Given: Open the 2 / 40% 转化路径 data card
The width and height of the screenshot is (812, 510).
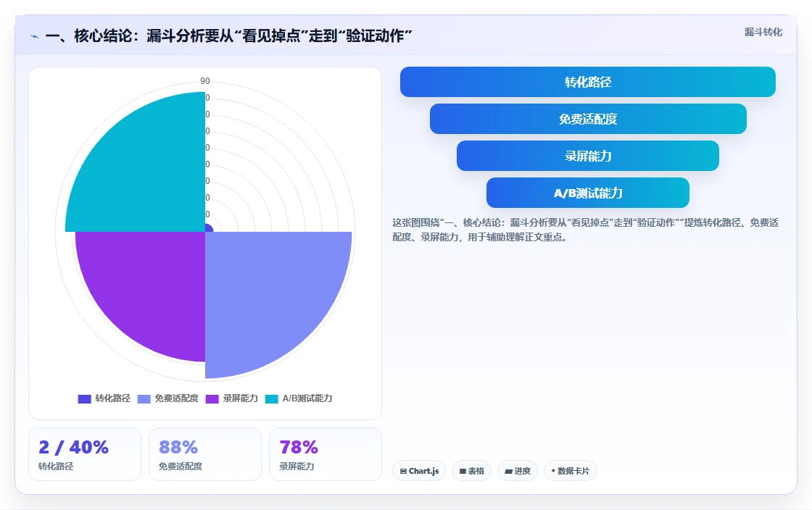Looking at the screenshot, I should tap(85, 454).
